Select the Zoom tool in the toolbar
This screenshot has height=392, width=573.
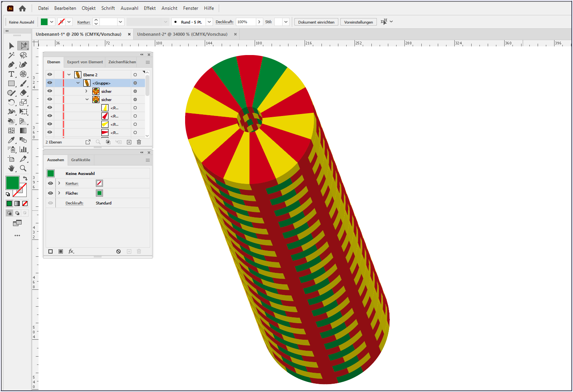[x=22, y=168]
